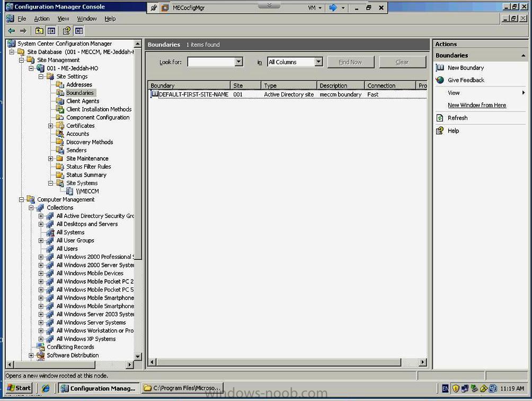
Task: Click the Back arrow toolbar icon
Action: coord(12,31)
